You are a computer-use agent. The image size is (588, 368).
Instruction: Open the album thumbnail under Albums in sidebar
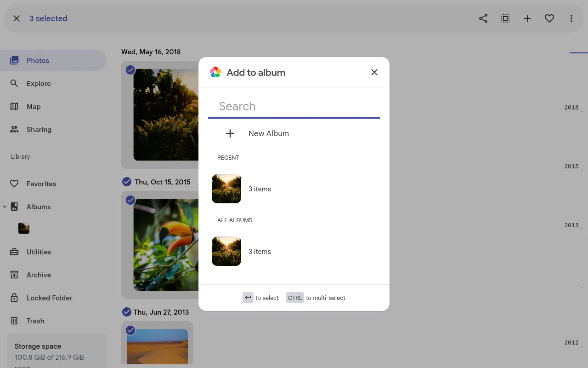tap(24, 228)
